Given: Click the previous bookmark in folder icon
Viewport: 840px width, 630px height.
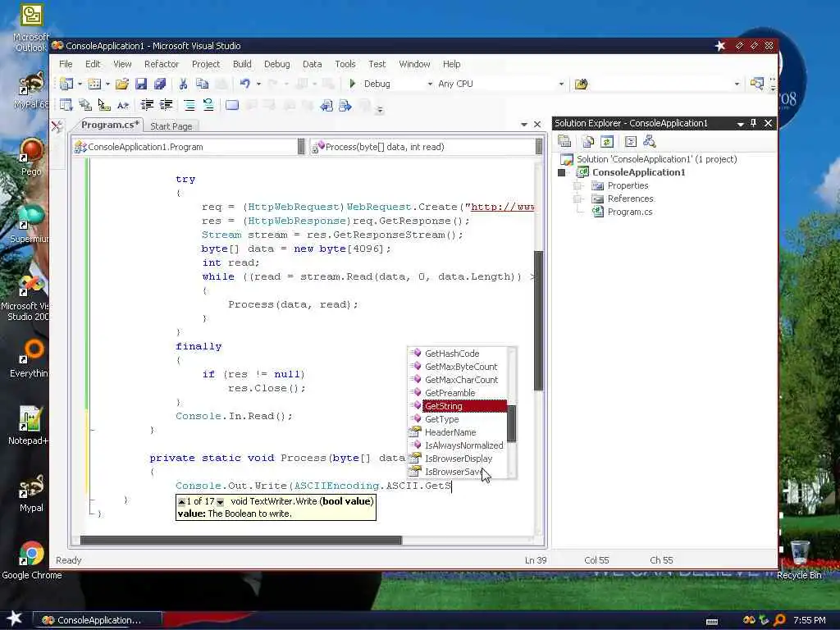Looking at the screenshot, I should click(326, 106).
